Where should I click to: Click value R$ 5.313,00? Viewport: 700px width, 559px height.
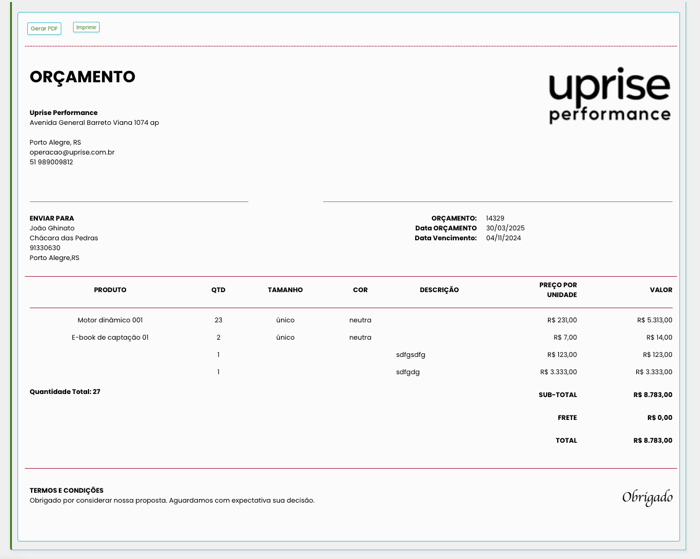(x=654, y=320)
